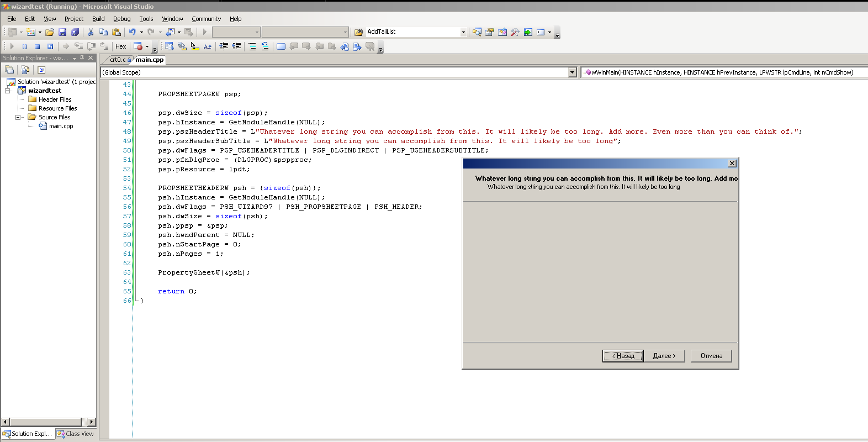The height and width of the screenshot is (442, 868).
Task: Open the Breakpoints window dropdown arrow
Action: coord(147,46)
